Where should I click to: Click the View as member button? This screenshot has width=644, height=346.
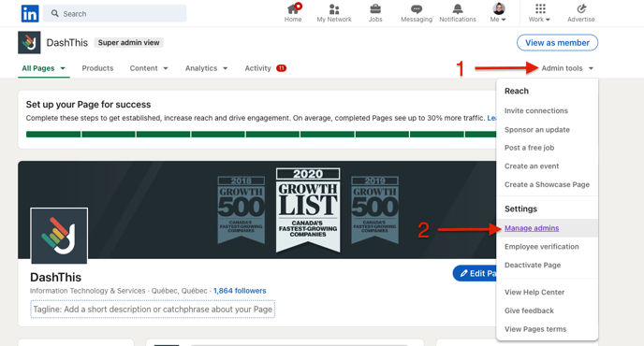[557, 43]
